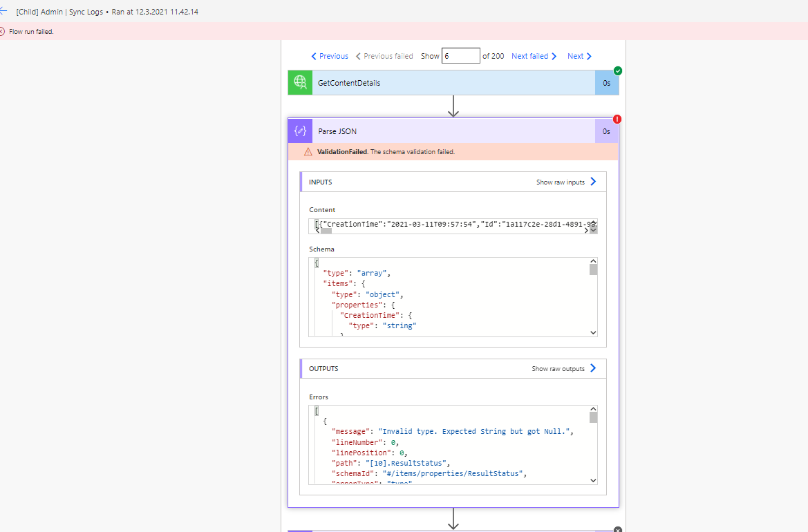Click the failed-run error icon in the banner

pyautogui.click(x=5, y=31)
